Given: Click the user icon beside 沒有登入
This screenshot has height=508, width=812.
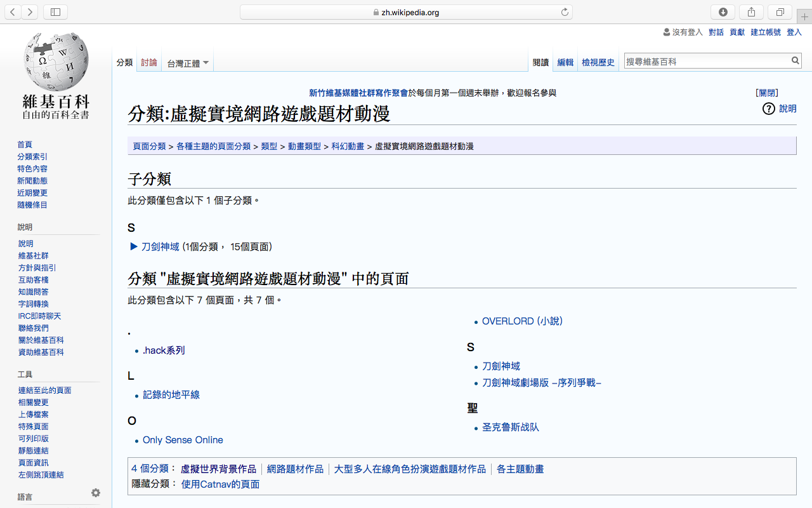Looking at the screenshot, I should point(666,32).
